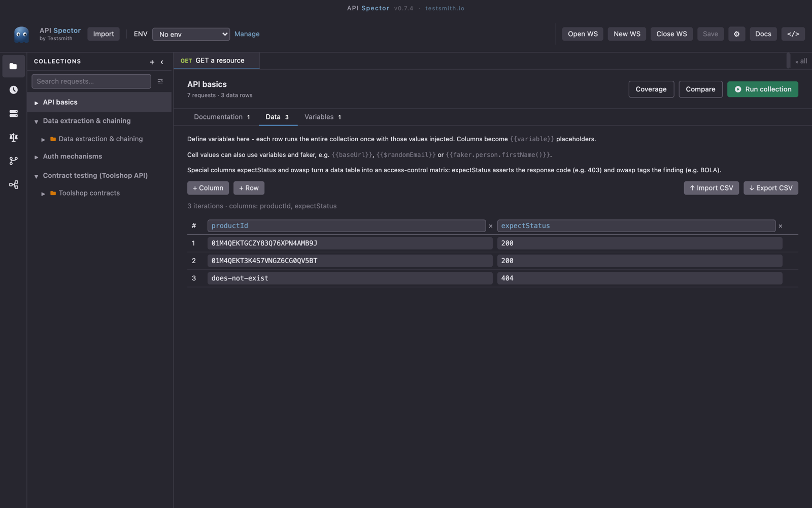Image resolution: width=812 pixels, height=508 pixels.
Task: Click the Run collection button
Action: [762, 89]
